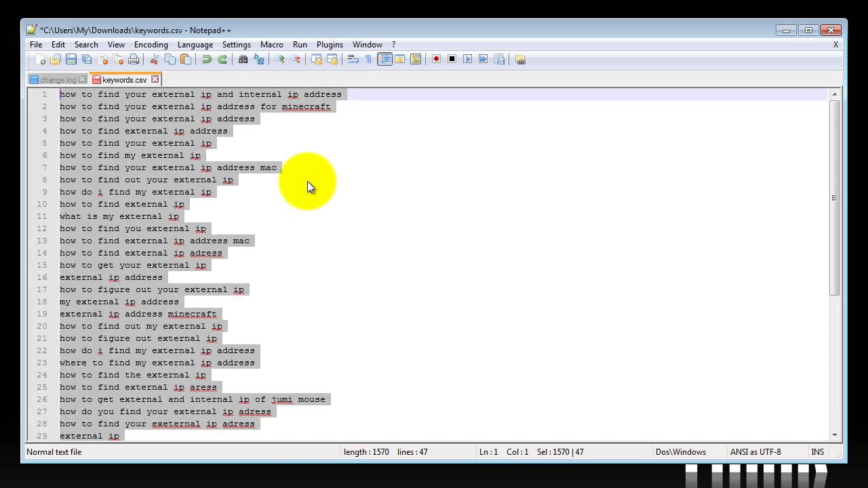This screenshot has height=488, width=868.
Task: Cut selection with the scissors icon
Action: pyautogui.click(x=155, y=60)
